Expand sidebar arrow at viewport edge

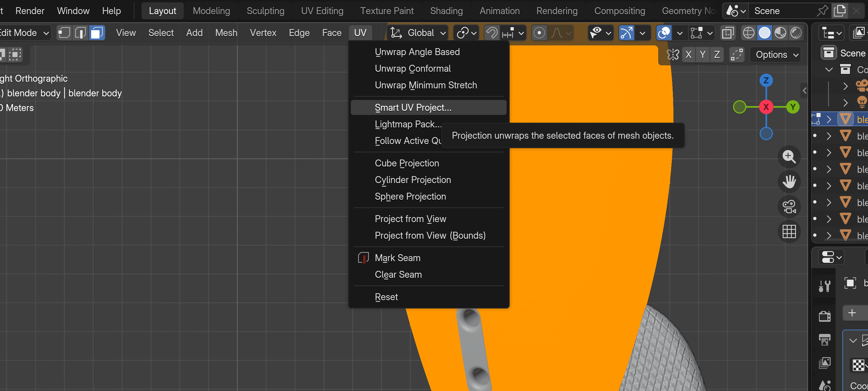point(804,91)
